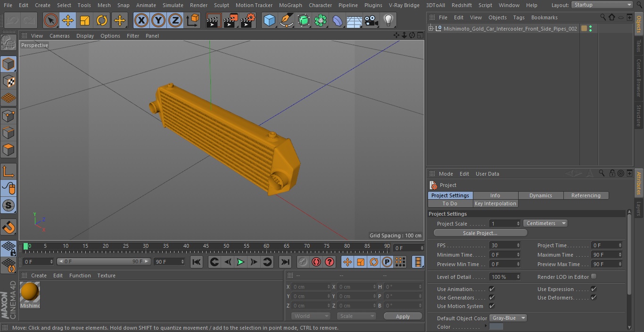The image size is (644, 332).
Task: Uncheck Use Motion System checkbox
Action: point(492,306)
